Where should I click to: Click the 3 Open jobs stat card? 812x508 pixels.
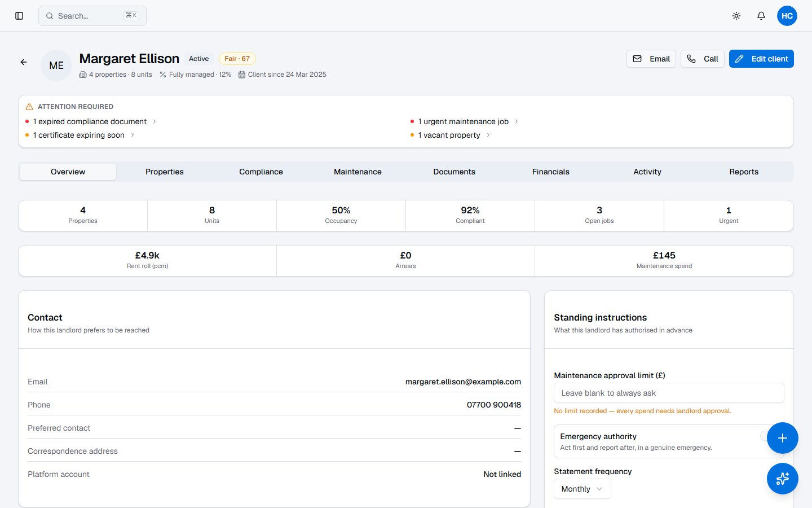click(599, 216)
